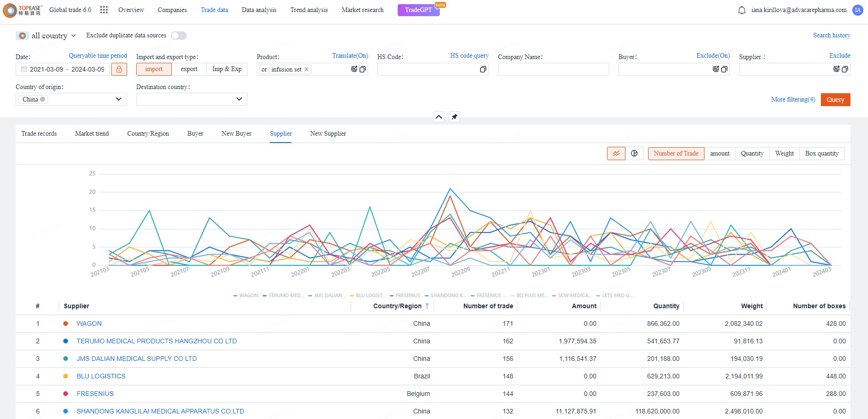Open the apps grid menu icon
The width and height of the screenshot is (868, 419).
pos(104,10)
